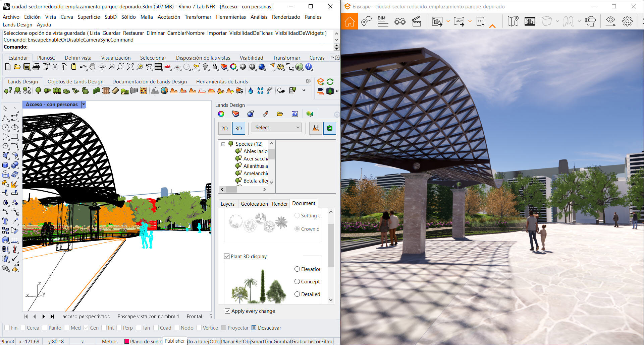Screen dimensions: 644x345
Task: Enable the Plant 3D display checkbox
Action: [227, 256]
